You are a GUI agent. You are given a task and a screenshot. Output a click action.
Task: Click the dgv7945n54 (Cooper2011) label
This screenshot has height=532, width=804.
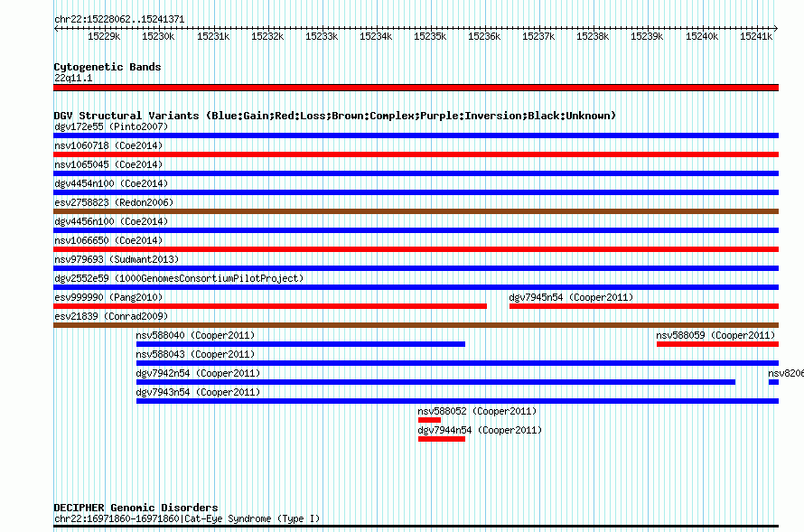pyautogui.click(x=571, y=298)
